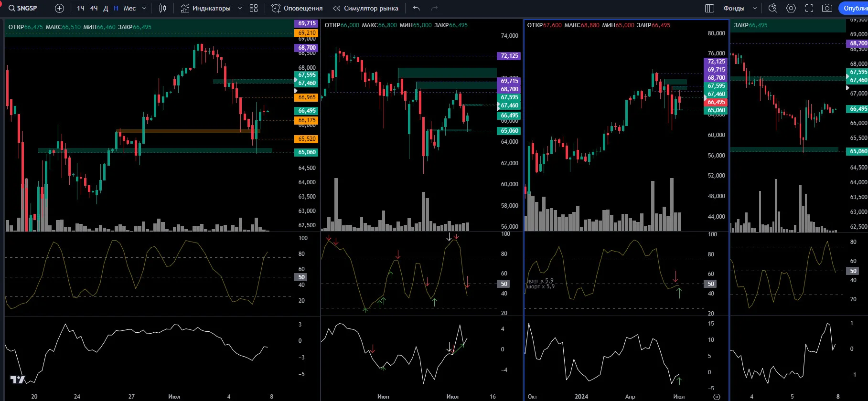Open chart settings hexagon icon
868x401 pixels.
point(791,8)
